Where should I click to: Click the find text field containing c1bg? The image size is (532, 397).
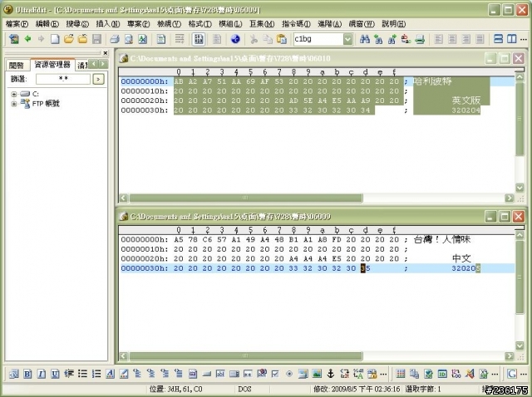click(x=318, y=39)
